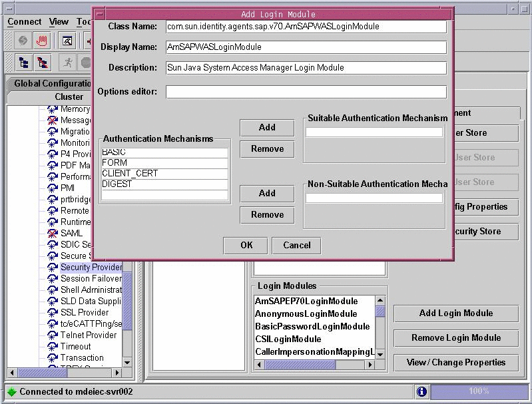Click Remove for Suitable Authentication Mechanisms
Image resolution: width=532 pixels, height=404 pixels.
[x=267, y=149]
